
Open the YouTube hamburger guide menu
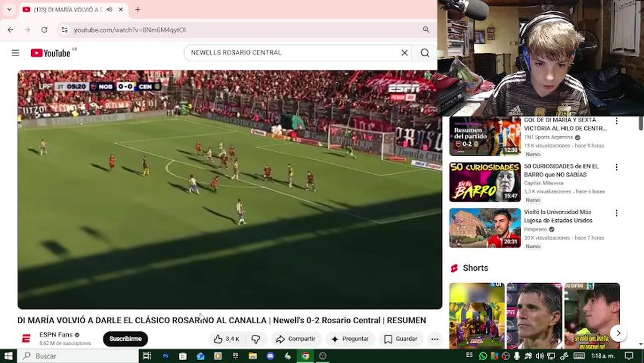tap(16, 53)
